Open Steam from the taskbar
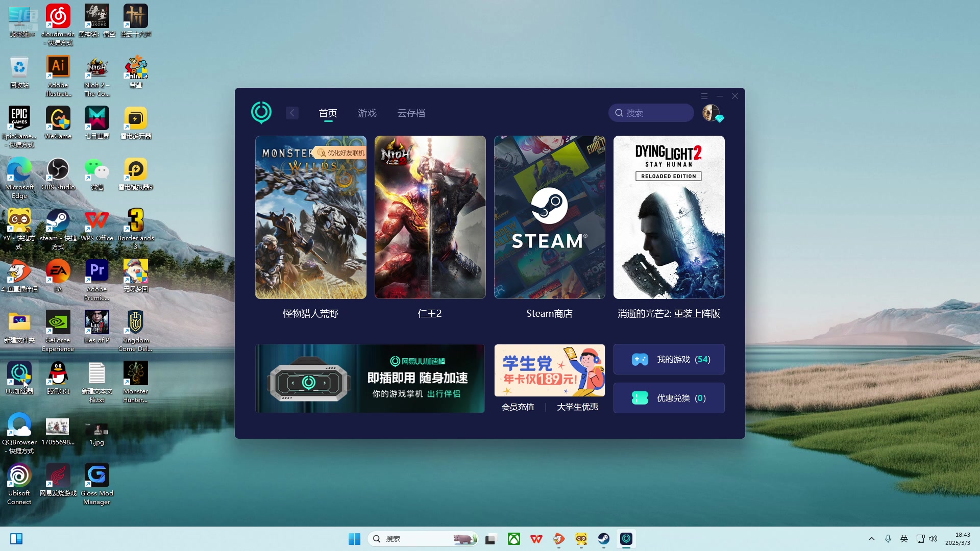Image resolution: width=980 pixels, height=551 pixels. (604, 539)
